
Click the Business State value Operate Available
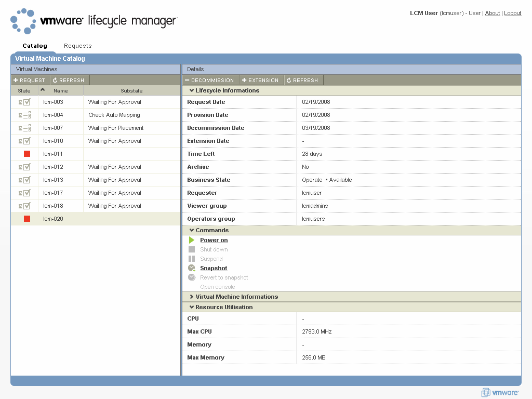point(327,180)
